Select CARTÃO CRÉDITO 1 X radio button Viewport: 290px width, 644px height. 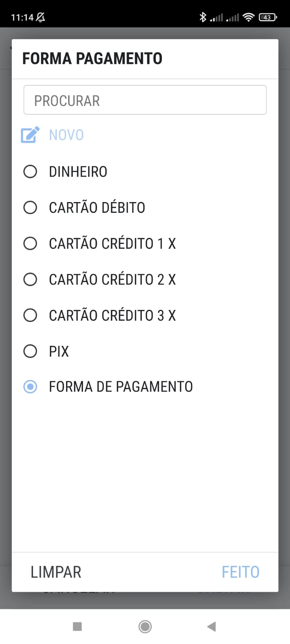30,244
